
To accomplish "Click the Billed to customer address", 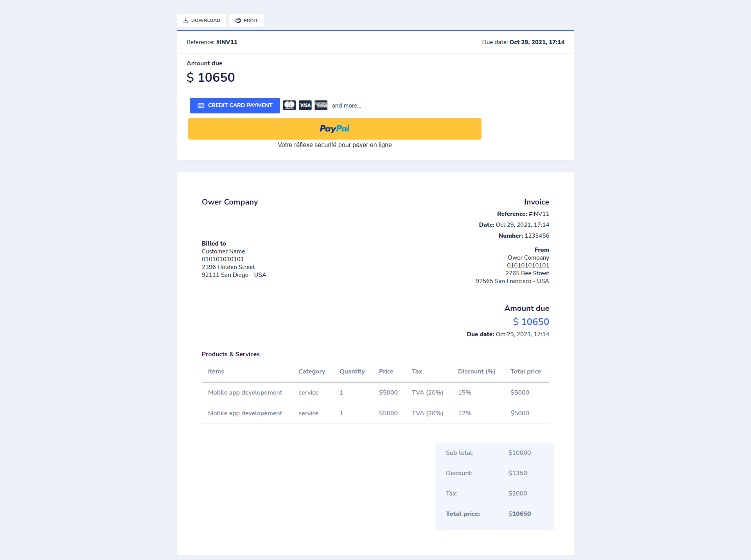I will click(234, 263).
